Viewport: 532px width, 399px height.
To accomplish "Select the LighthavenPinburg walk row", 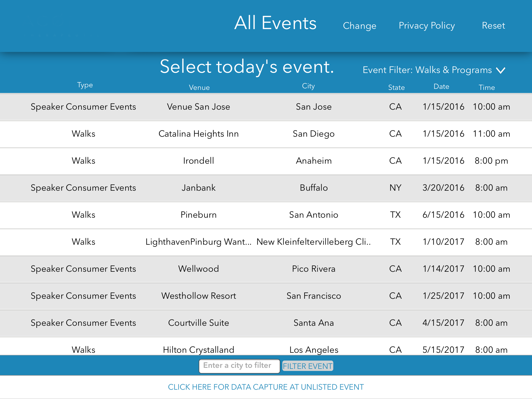I will (266, 242).
